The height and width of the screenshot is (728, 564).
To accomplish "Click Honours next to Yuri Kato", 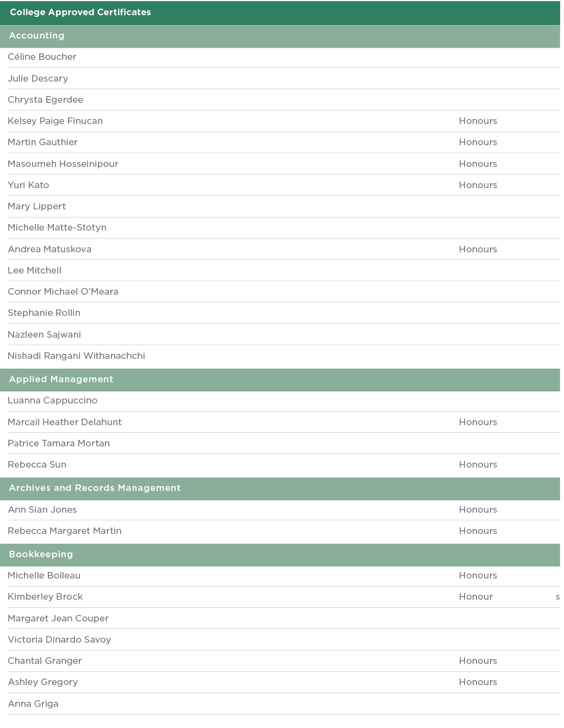I will tap(478, 185).
